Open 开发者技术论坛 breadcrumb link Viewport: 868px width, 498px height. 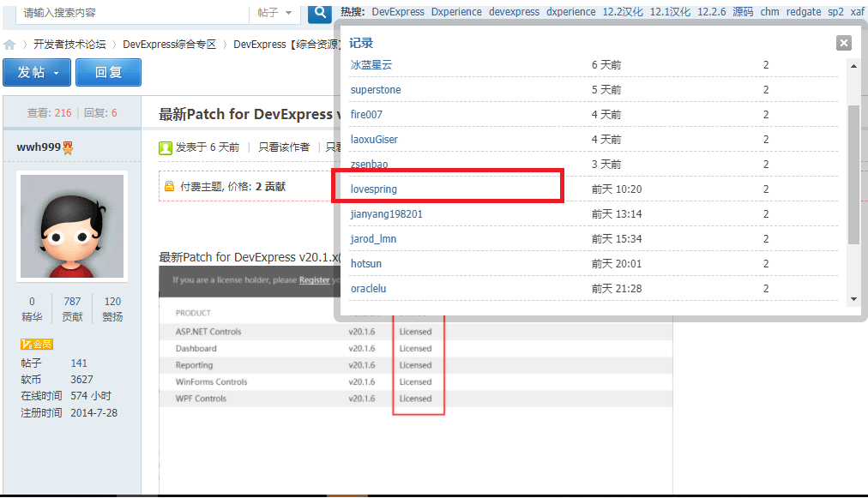click(x=69, y=45)
